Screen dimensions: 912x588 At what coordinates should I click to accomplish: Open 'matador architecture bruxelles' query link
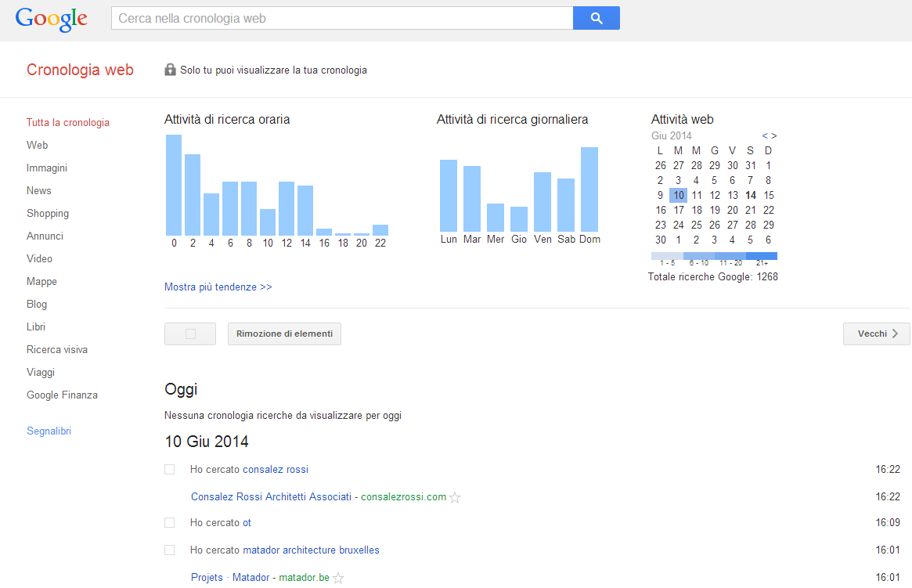click(x=311, y=550)
